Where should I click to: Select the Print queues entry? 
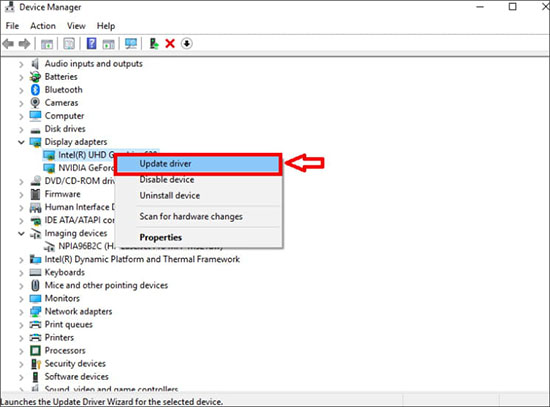tap(68, 325)
